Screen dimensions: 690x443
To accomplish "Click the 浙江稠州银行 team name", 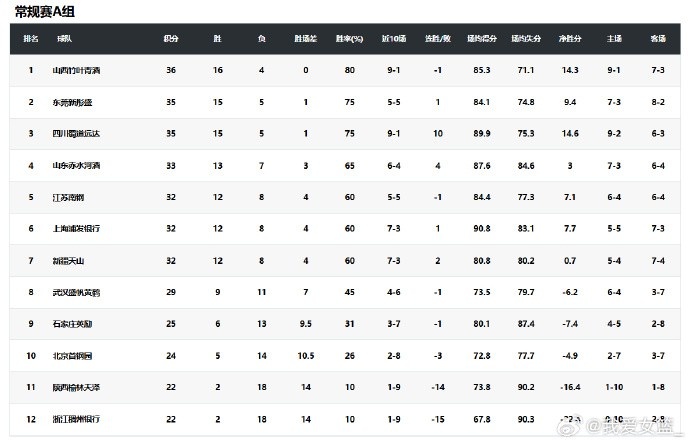I will (79, 418).
